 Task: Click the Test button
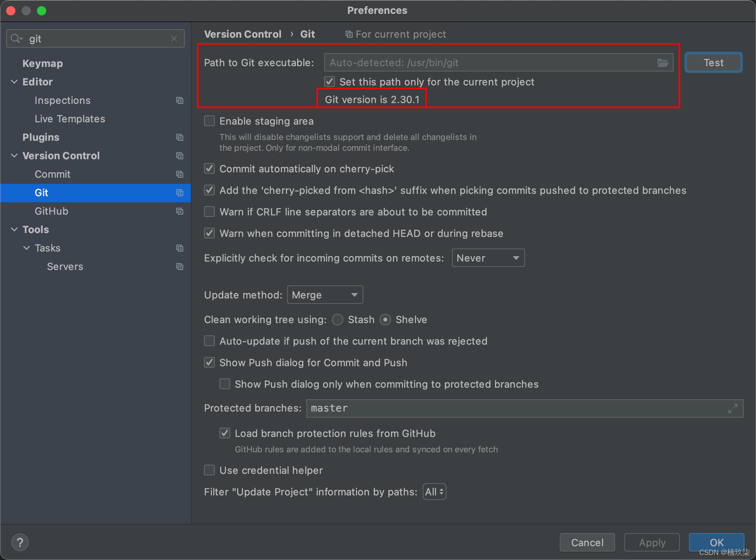pyautogui.click(x=713, y=62)
